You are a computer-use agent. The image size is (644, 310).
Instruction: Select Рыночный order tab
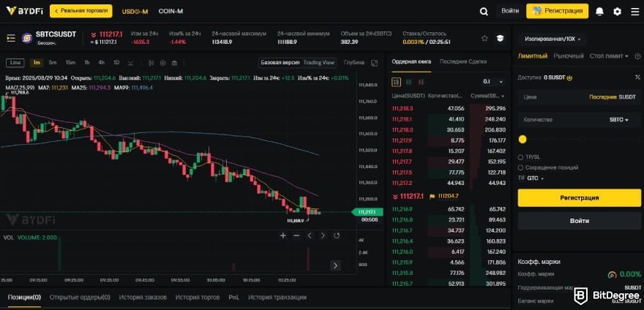point(569,56)
